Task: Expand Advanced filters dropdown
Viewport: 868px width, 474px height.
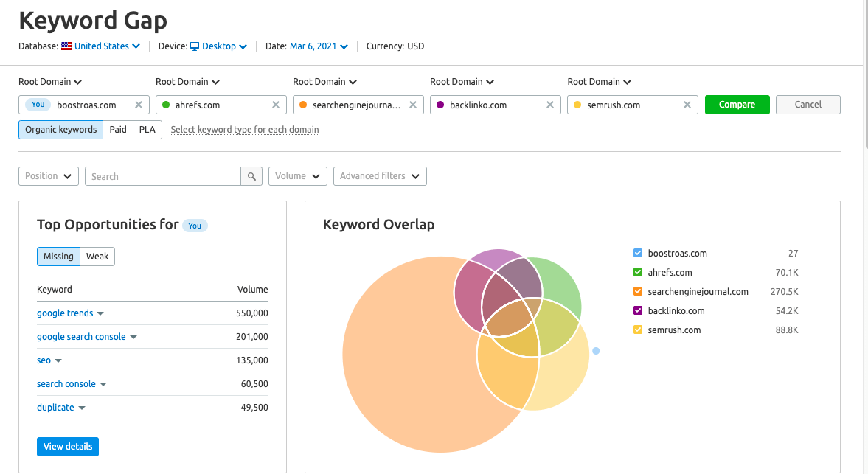Action: 380,176
